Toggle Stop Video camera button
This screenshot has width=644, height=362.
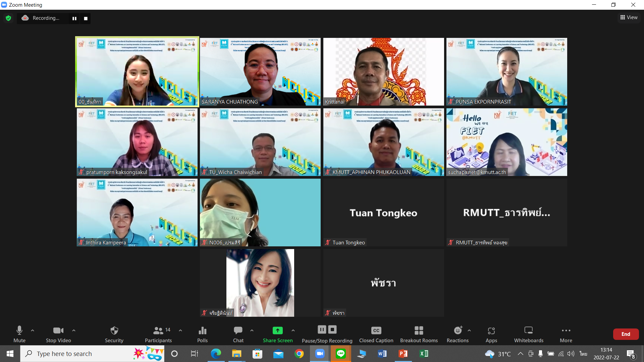(x=58, y=331)
